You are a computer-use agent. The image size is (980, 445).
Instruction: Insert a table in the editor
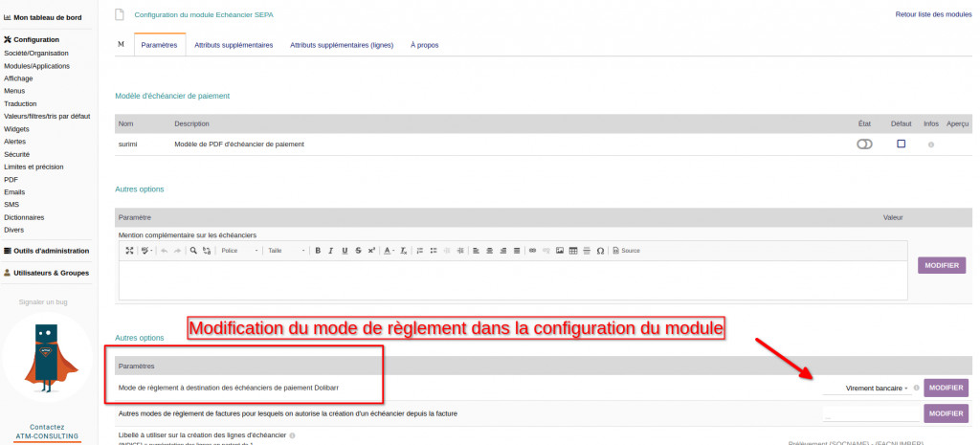[573, 251]
